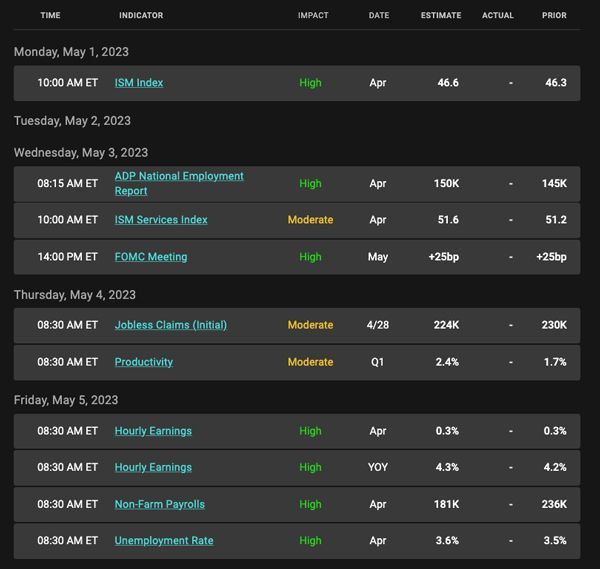This screenshot has width=600, height=569.
Task: Click the INDICATOR column header
Action: 141,15
